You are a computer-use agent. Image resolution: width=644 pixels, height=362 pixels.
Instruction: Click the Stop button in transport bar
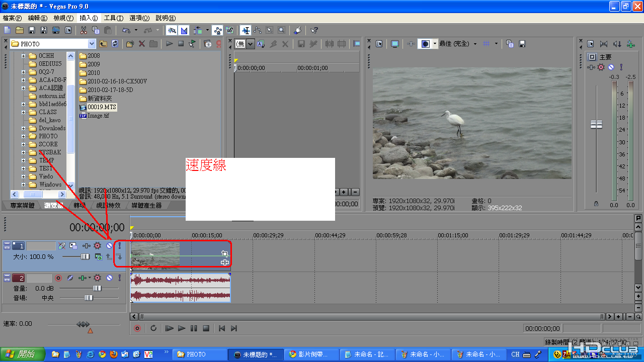206,328
